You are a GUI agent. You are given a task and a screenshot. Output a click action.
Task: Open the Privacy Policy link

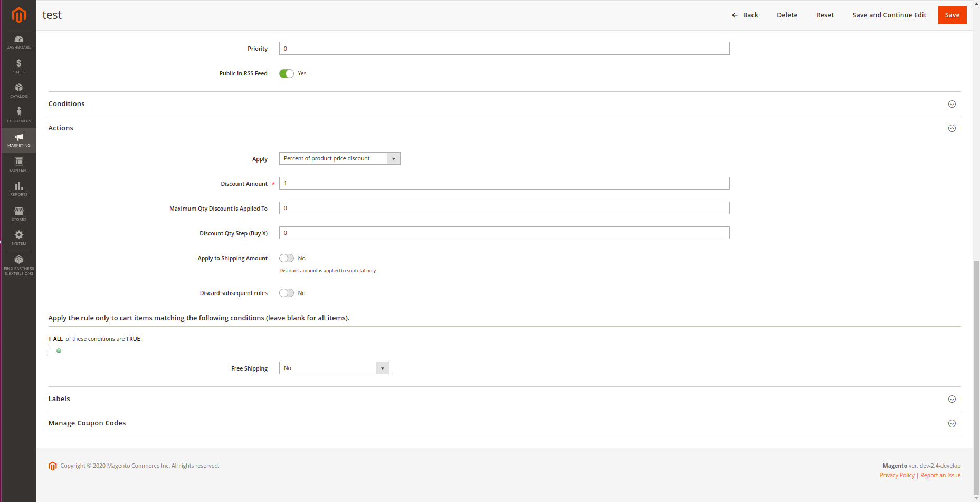tap(897, 476)
